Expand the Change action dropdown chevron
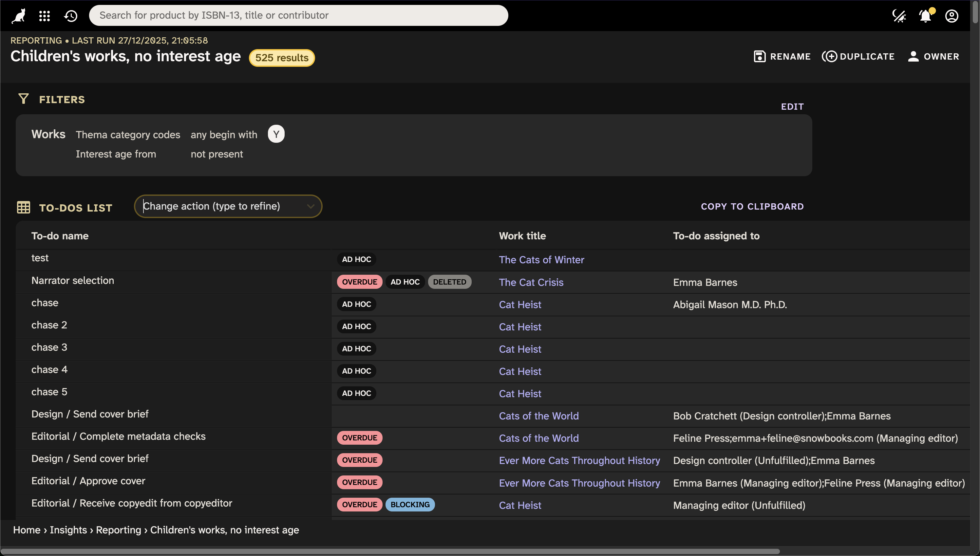Screen dimensions: 980x556 311,206
